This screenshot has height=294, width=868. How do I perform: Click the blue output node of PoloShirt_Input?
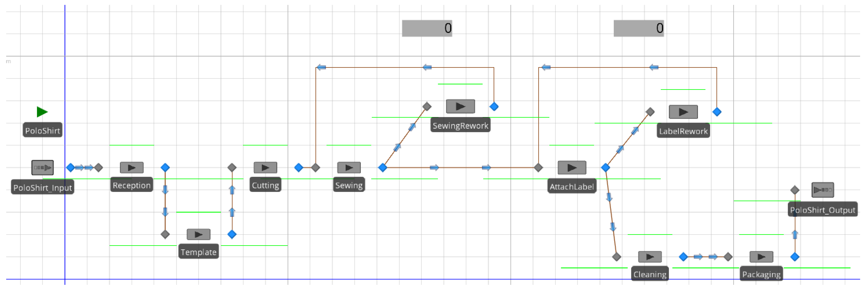[71, 167]
